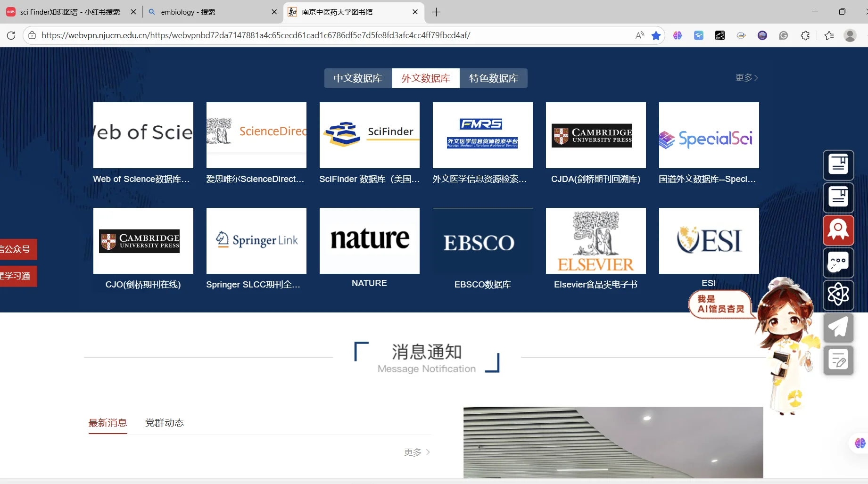
Task: Switch to the 党群动态 tab
Action: click(x=165, y=423)
